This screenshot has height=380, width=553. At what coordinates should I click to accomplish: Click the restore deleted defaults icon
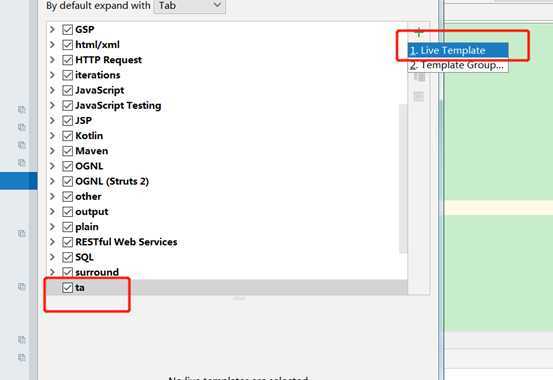[419, 96]
